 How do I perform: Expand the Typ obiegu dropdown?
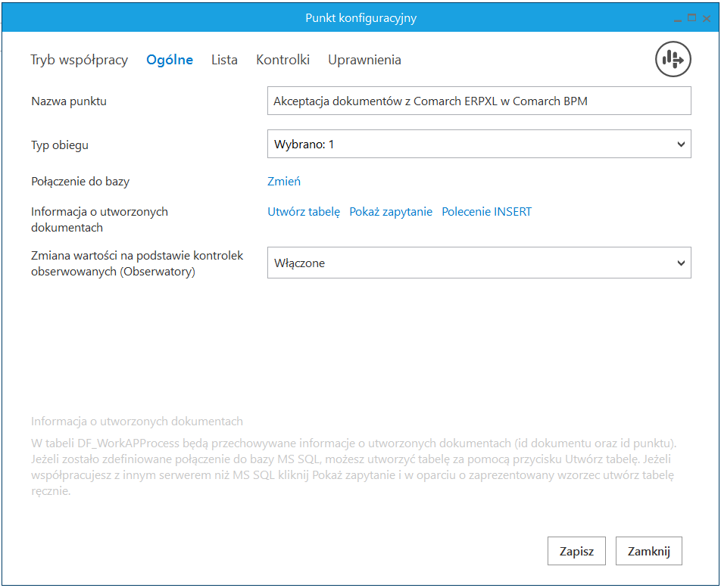coord(479,144)
